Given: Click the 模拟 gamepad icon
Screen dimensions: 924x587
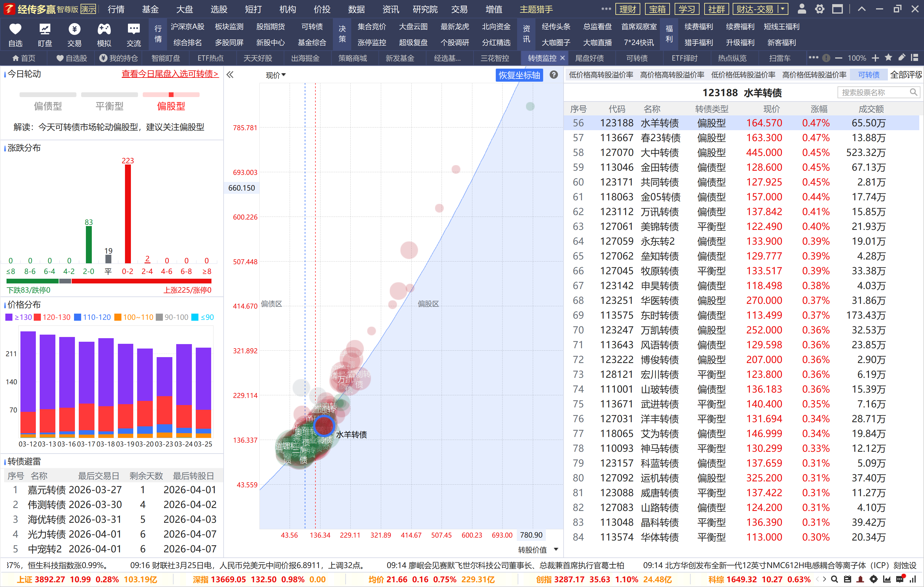Looking at the screenshot, I should point(104,30).
